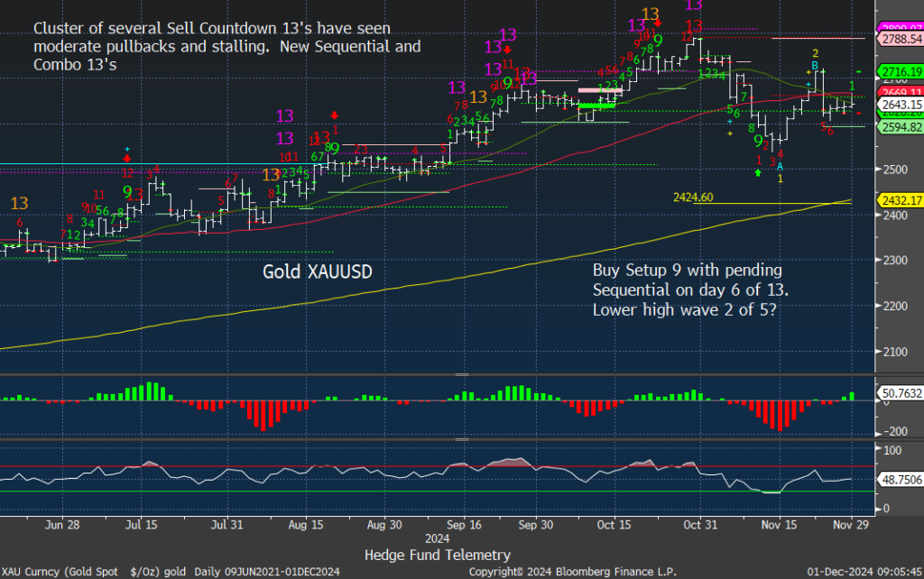Click the orange 13 above the June bars
924x579 pixels.
pyautogui.click(x=19, y=203)
